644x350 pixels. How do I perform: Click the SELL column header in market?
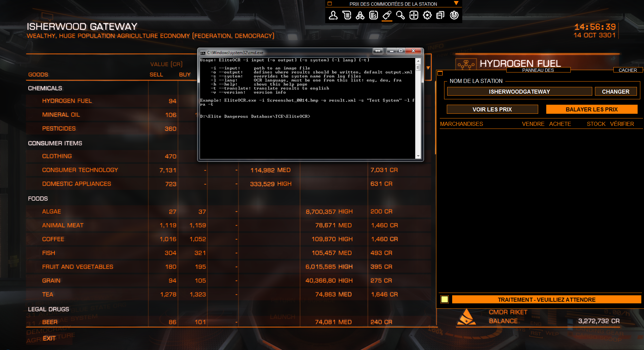pos(156,74)
